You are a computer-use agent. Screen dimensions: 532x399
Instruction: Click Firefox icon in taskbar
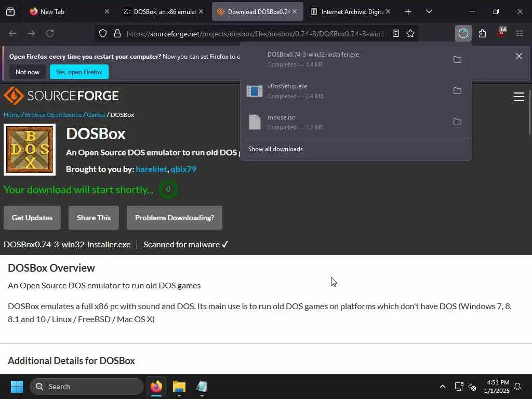tap(156, 387)
